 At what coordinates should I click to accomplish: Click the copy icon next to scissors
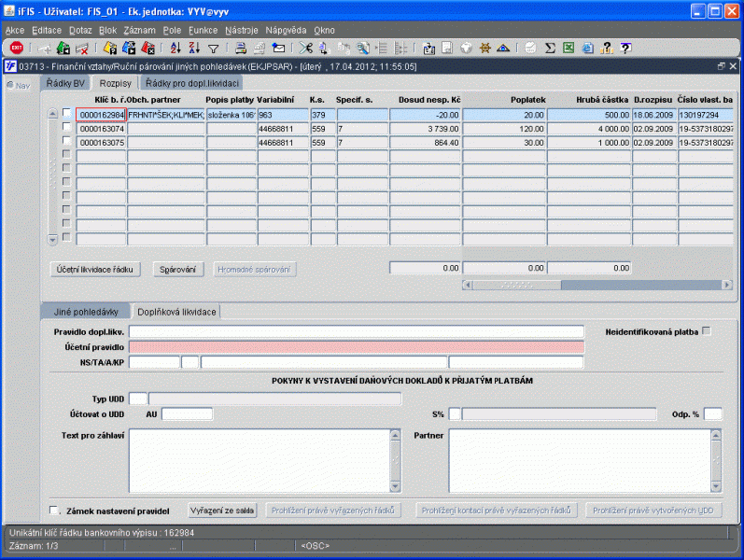tap(325, 48)
